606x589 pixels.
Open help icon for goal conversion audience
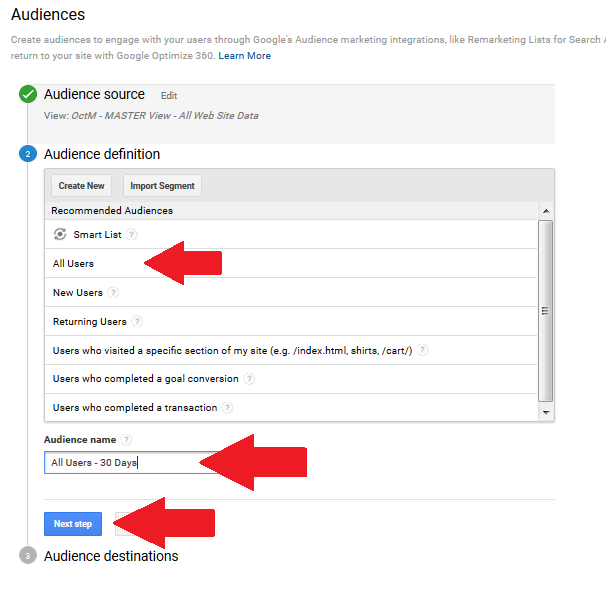249,379
